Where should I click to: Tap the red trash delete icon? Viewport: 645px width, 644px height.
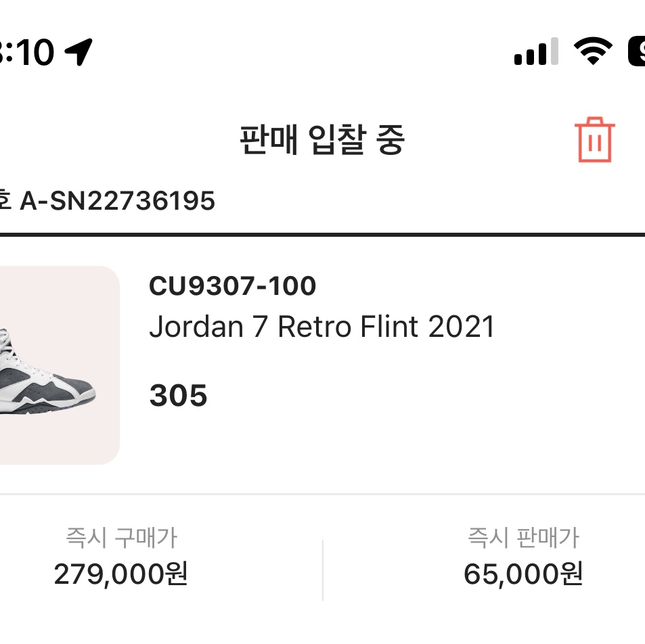[595, 140]
